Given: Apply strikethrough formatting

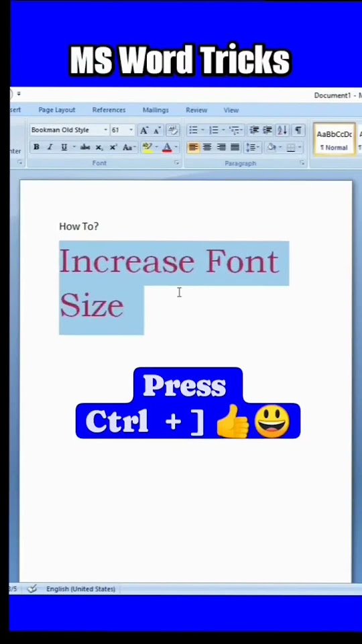Looking at the screenshot, I should click(85, 147).
